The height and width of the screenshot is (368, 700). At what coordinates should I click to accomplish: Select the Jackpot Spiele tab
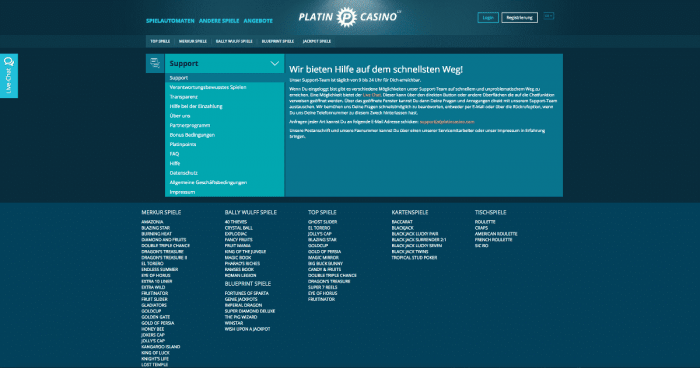[x=317, y=41]
